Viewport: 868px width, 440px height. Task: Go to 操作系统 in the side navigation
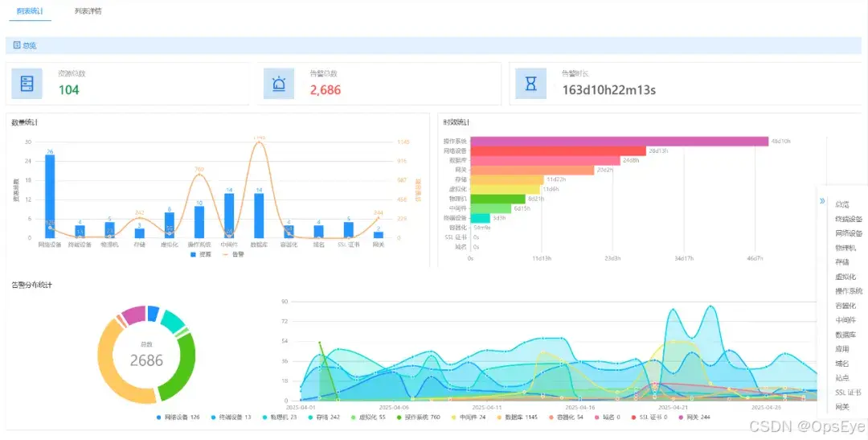pos(848,291)
